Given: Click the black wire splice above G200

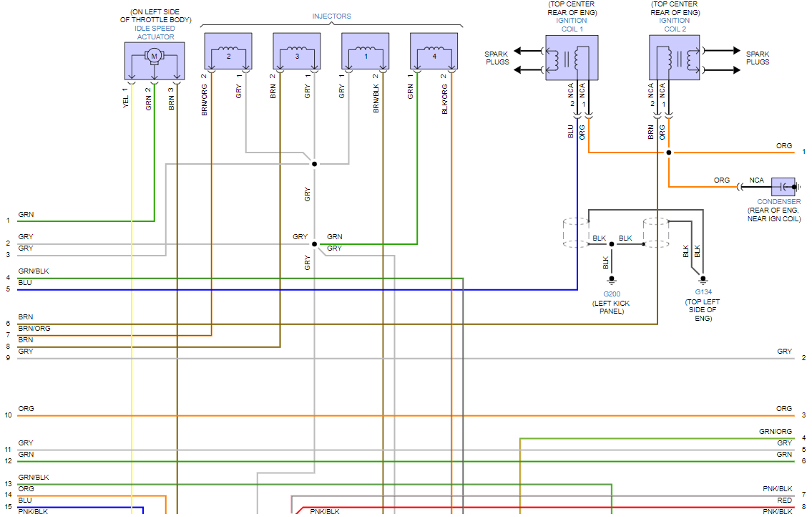Looking at the screenshot, I should pyautogui.click(x=612, y=244).
